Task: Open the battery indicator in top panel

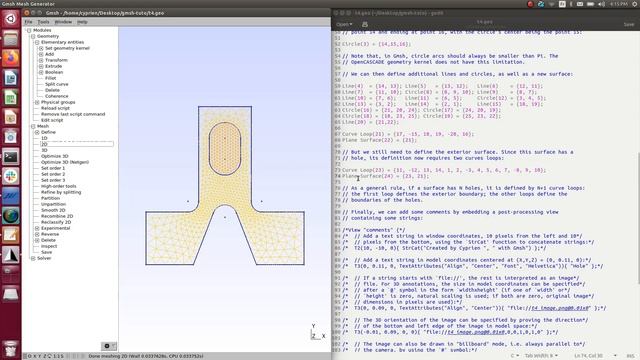Action: point(591,4)
